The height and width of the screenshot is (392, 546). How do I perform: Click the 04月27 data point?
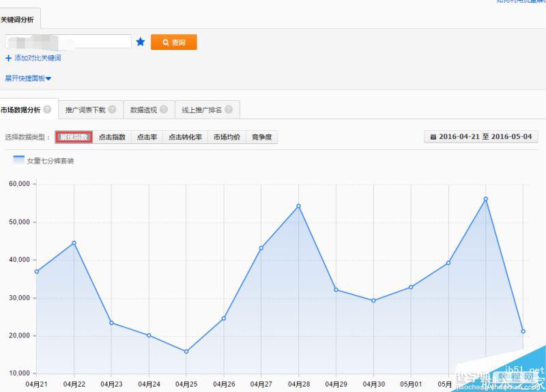point(261,248)
